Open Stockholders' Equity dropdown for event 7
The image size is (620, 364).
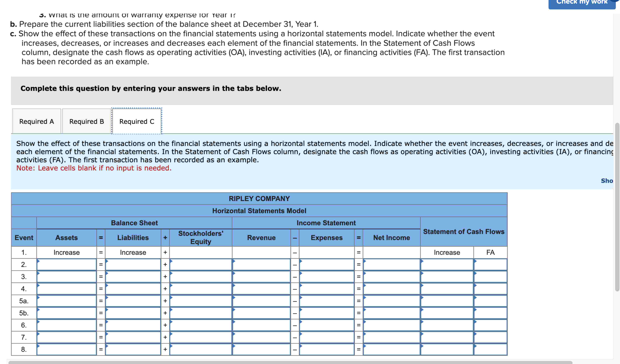coord(201,337)
